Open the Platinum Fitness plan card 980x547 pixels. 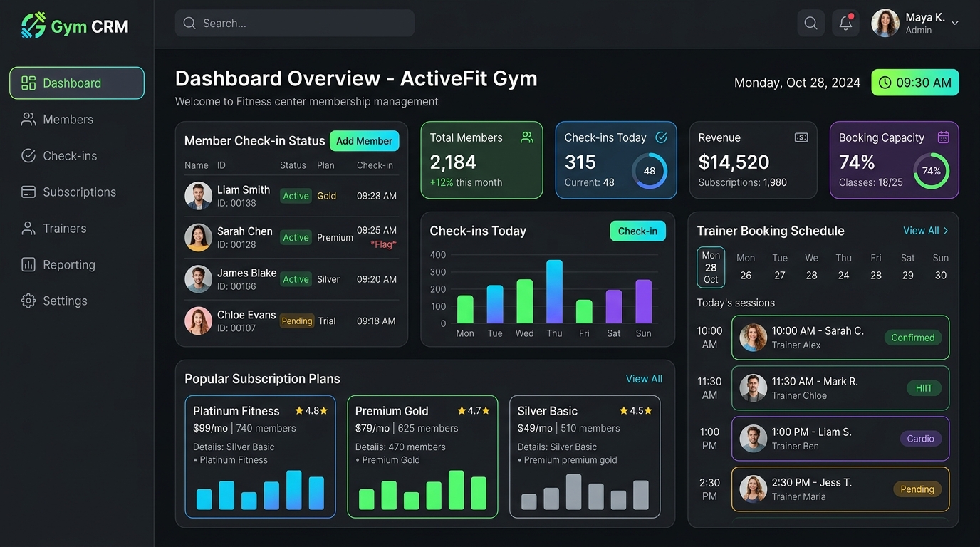[x=260, y=457]
